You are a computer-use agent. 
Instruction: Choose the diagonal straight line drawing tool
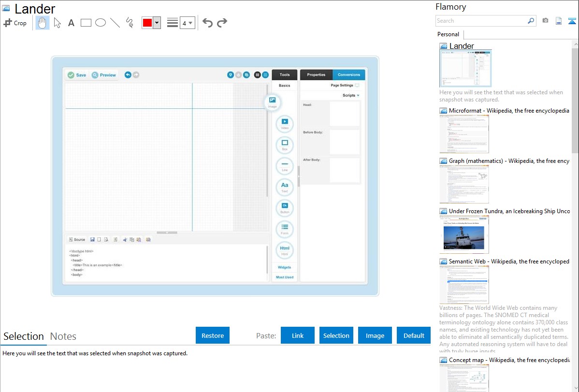pos(115,23)
